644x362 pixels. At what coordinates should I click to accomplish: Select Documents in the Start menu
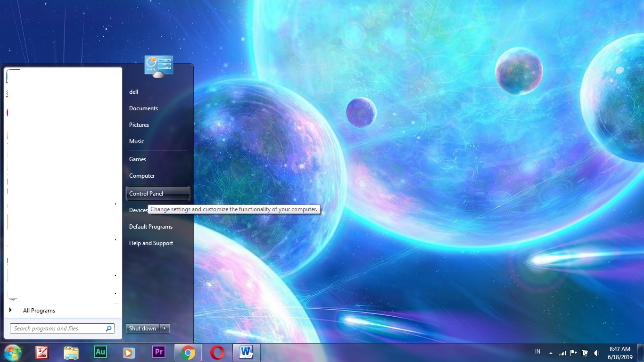coord(143,108)
